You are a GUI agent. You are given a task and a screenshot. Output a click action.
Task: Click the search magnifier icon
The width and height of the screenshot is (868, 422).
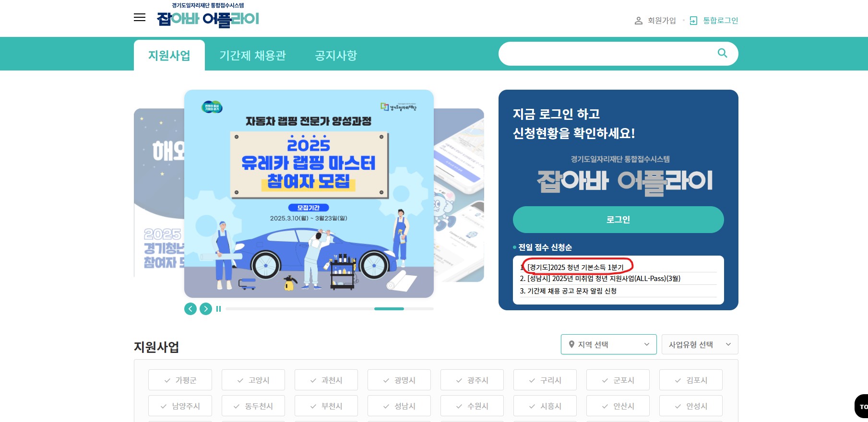[x=722, y=53]
